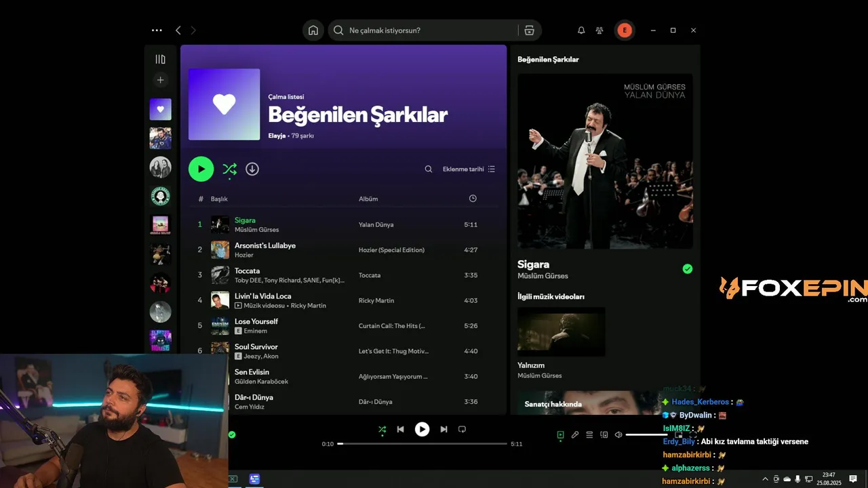Screen dimensions: 868x488
Task: Skip to the next track
Action: pos(443,429)
